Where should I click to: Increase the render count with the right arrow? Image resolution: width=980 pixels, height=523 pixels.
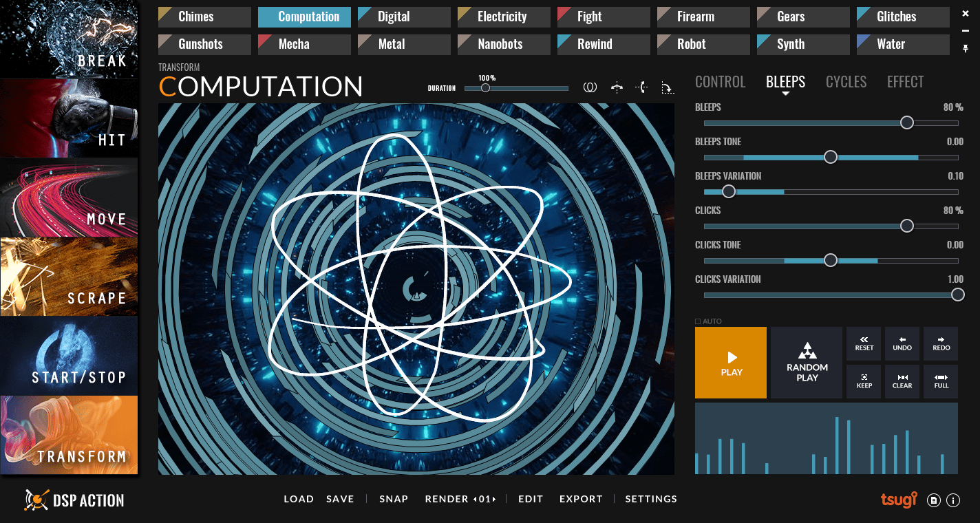(x=494, y=499)
